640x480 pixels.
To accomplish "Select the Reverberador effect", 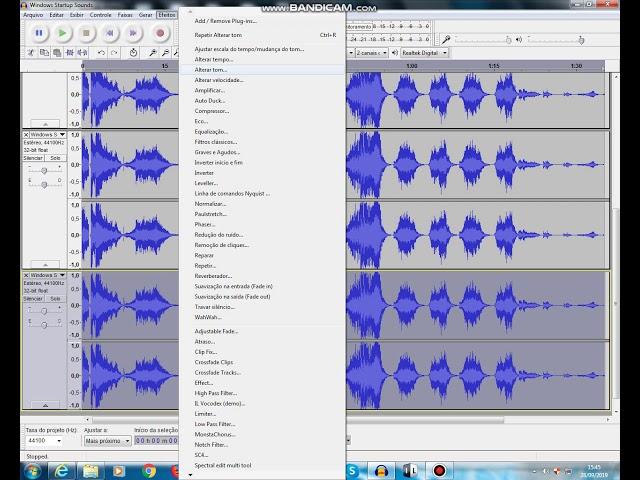I will (262, 276).
